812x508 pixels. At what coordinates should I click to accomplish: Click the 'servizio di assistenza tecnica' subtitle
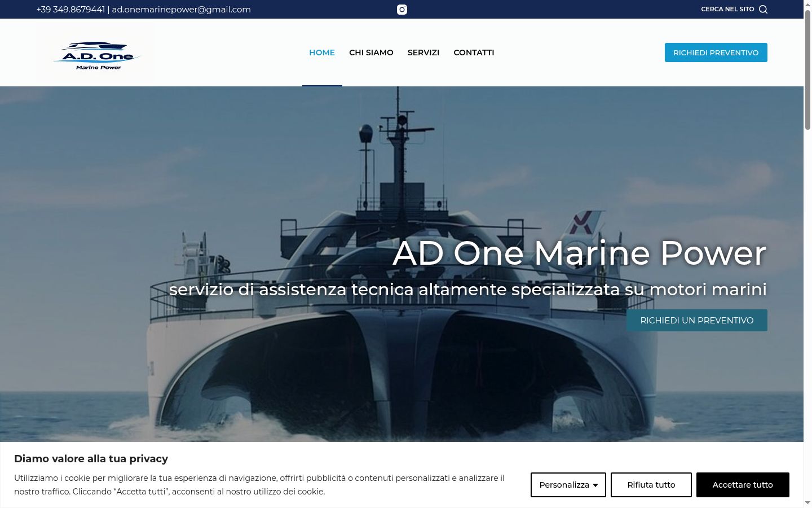[468, 289]
